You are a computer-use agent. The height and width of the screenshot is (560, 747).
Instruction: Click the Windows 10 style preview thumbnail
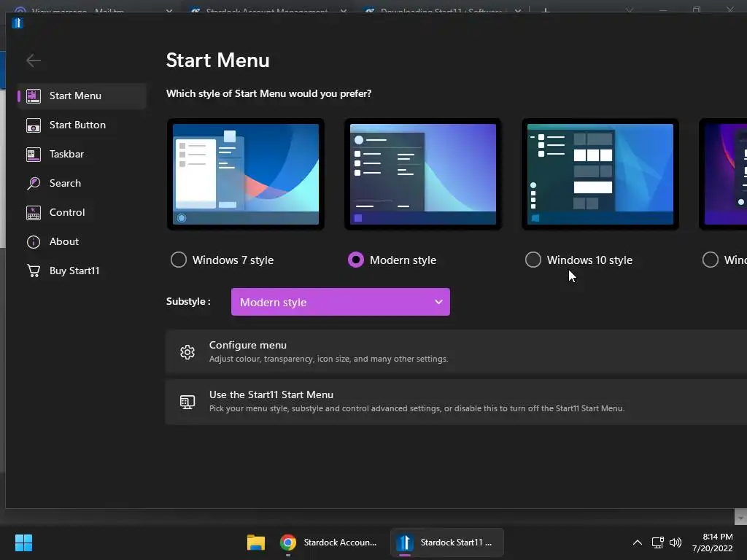(x=600, y=174)
